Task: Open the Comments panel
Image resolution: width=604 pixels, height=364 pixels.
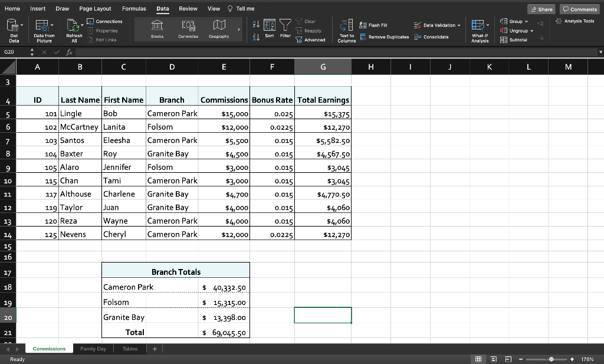Action: [x=579, y=9]
